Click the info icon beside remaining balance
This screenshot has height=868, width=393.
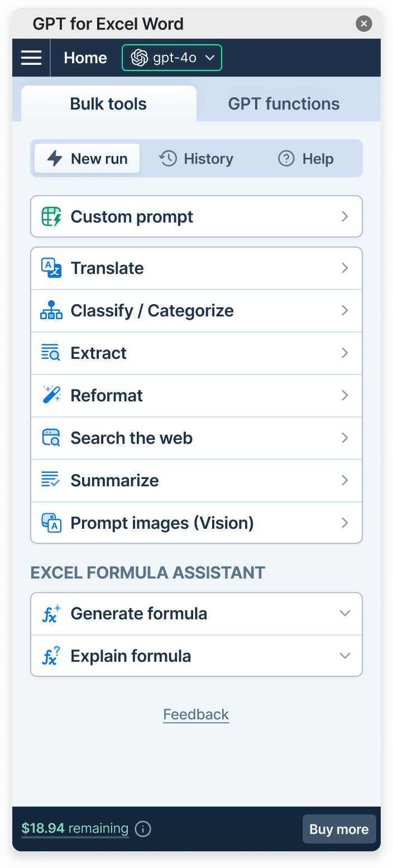pos(143,829)
